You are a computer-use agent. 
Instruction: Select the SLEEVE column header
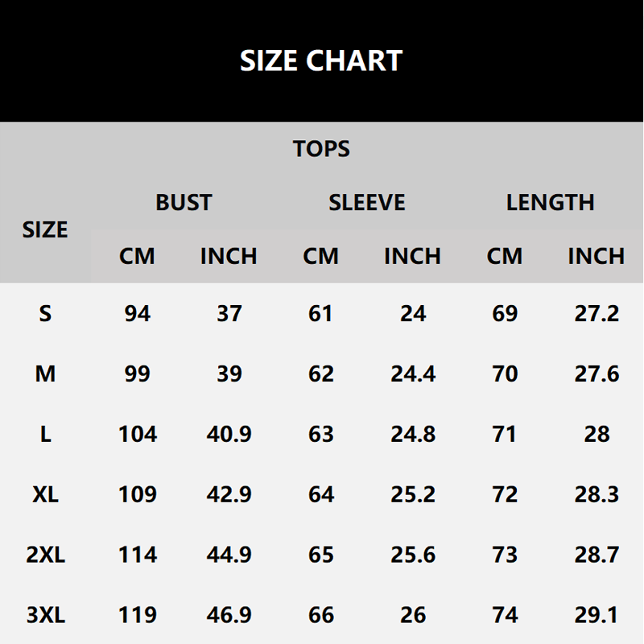click(x=367, y=202)
